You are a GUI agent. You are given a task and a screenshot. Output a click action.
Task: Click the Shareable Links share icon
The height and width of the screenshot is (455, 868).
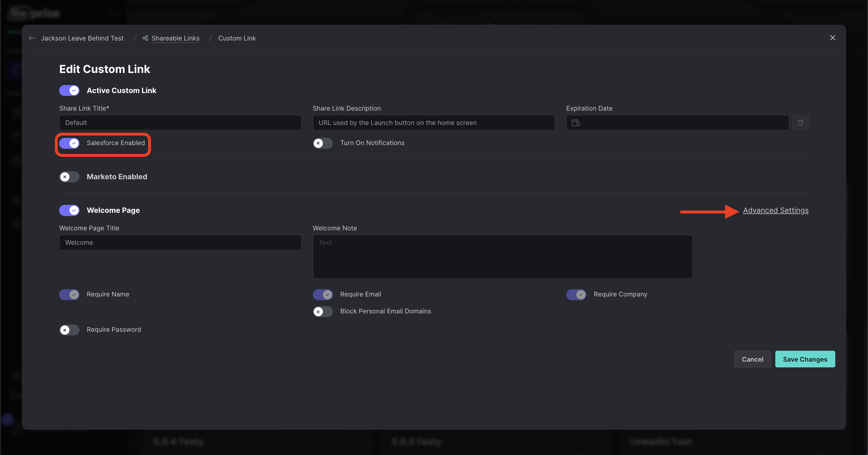(x=145, y=38)
